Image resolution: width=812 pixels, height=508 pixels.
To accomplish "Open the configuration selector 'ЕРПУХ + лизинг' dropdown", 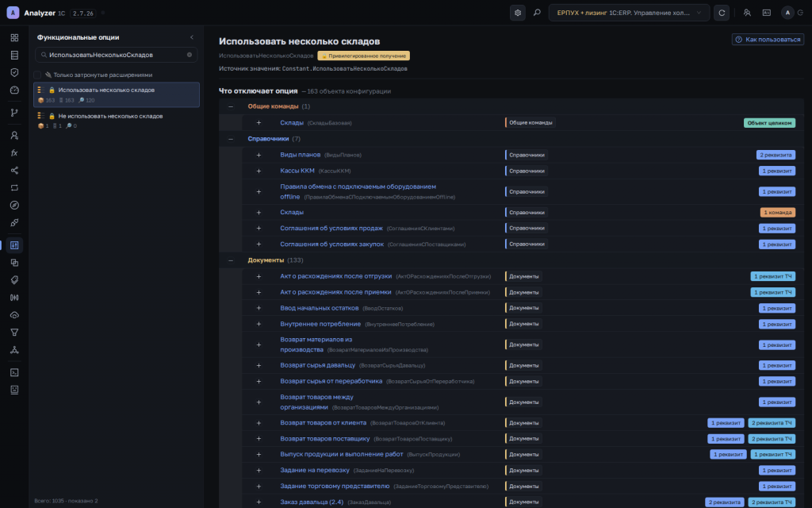I will 629,13.
